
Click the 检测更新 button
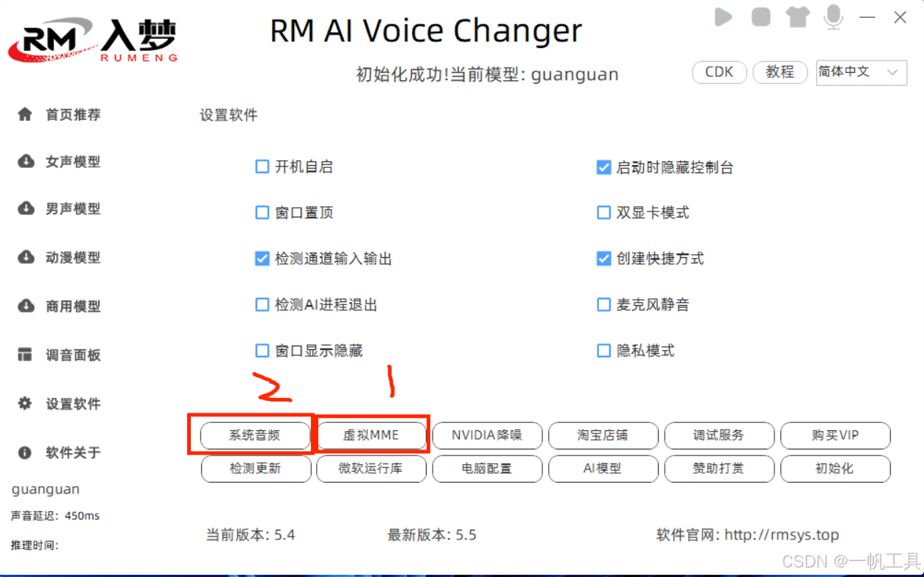pyautogui.click(x=255, y=468)
